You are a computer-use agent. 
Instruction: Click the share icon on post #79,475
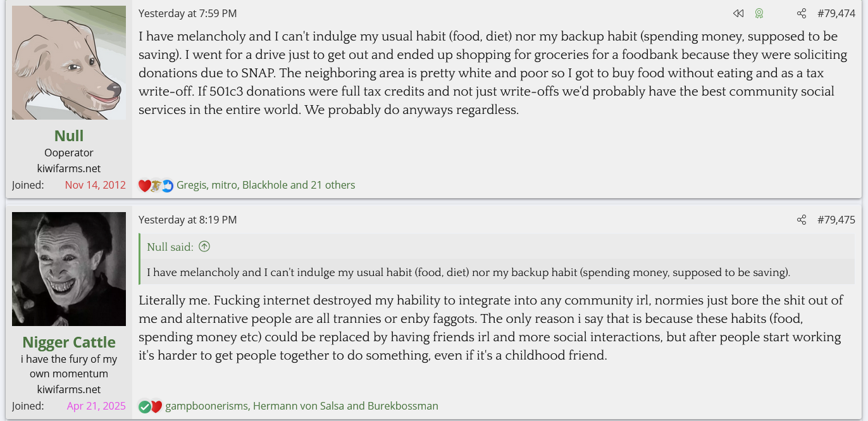(802, 220)
